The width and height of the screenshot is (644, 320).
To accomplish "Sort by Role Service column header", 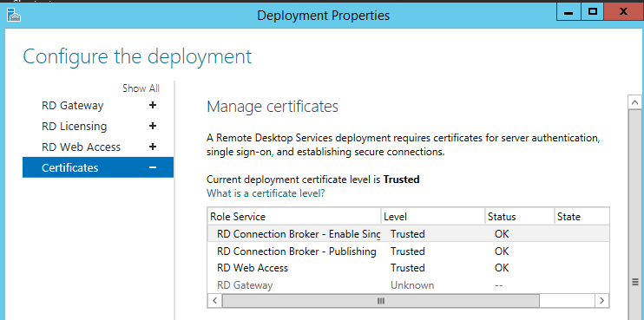I will click(x=294, y=216).
